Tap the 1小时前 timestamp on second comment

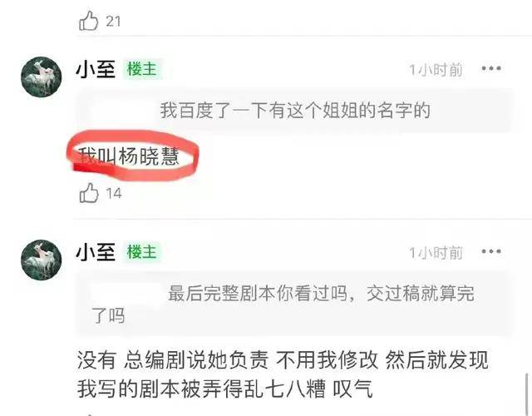(436, 253)
